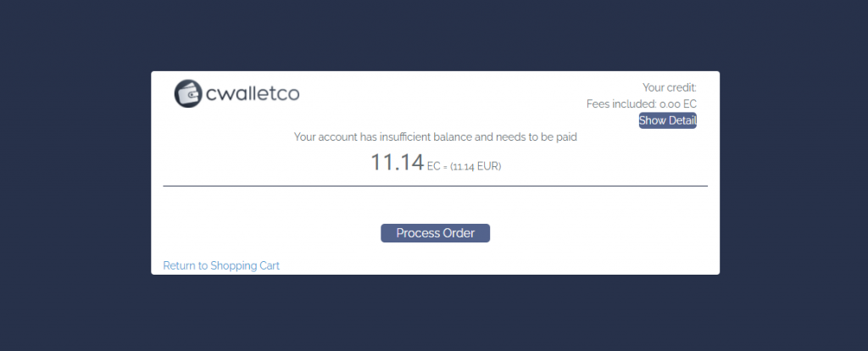Click the horizontal divider line
This screenshot has height=351, width=868.
(x=435, y=185)
